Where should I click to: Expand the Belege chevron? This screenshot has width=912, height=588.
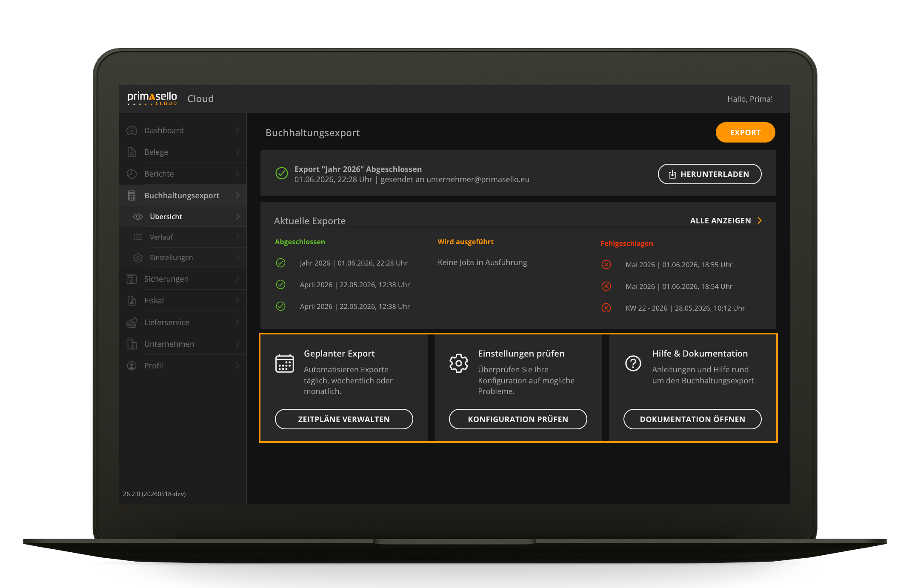coord(237,152)
